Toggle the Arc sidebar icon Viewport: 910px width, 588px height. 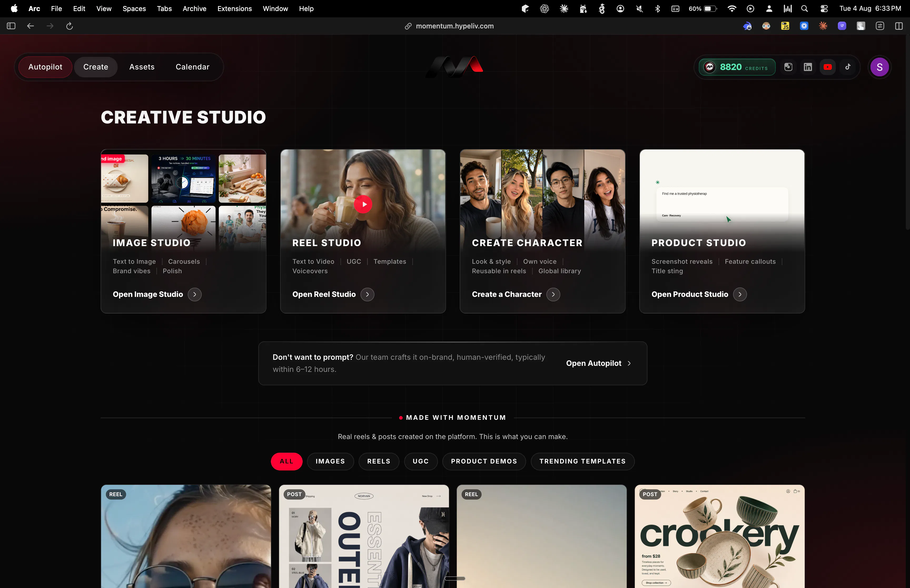pyautogui.click(x=11, y=26)
